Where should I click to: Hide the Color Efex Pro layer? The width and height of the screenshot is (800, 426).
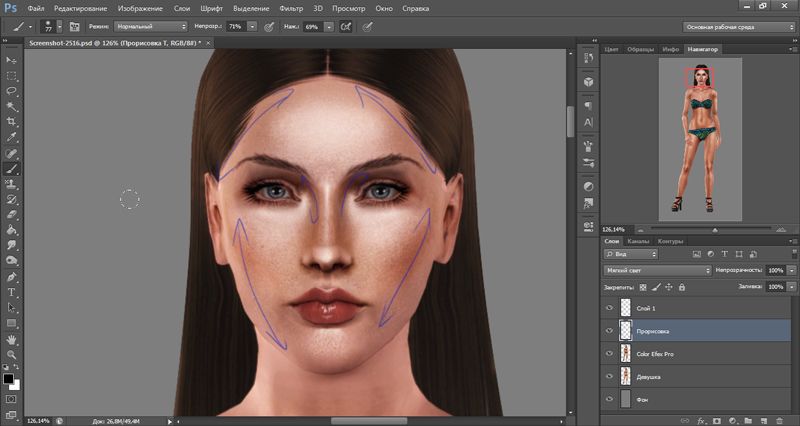coord(609,354)
